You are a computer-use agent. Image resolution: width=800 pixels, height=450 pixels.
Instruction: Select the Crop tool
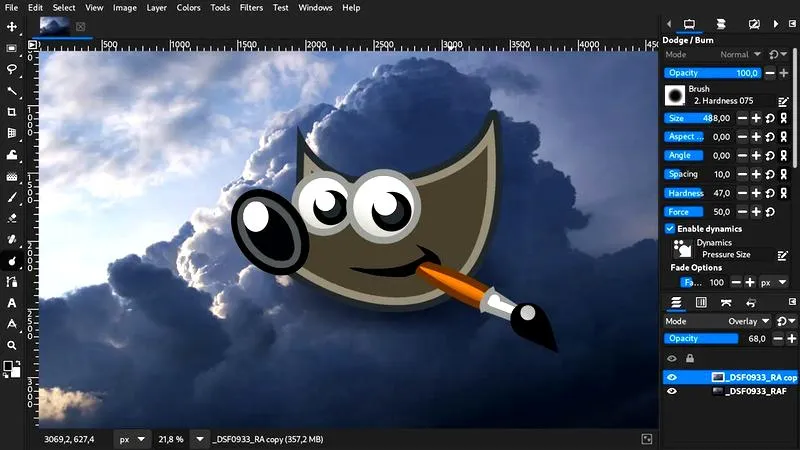[x=12, y=112]
